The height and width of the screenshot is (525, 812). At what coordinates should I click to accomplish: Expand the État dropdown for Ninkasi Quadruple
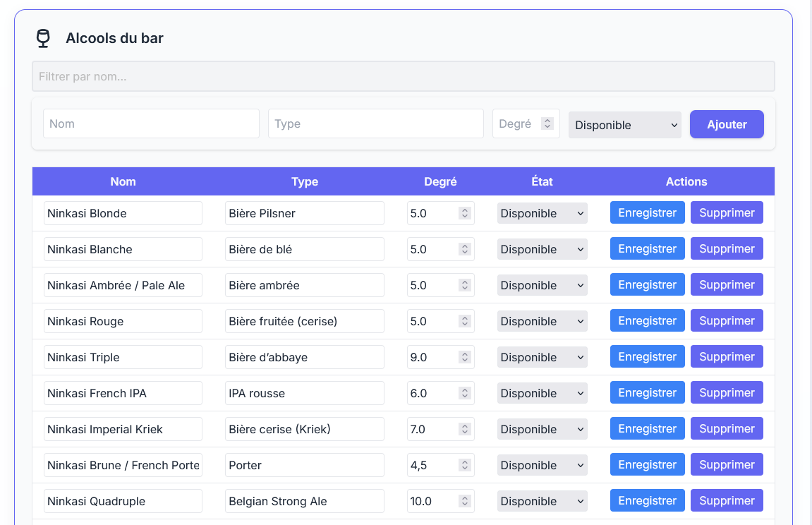pos(542,501)
